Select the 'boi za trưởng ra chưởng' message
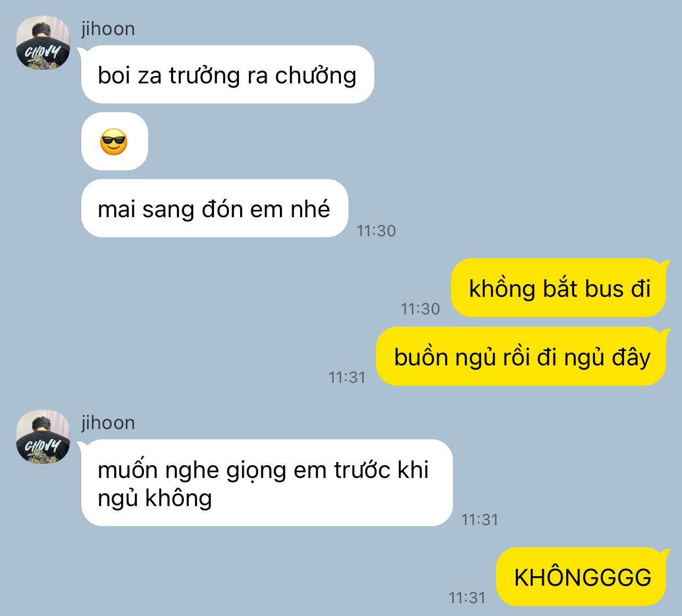The height and width of the screenshot is (616, 682). point(227,74)
